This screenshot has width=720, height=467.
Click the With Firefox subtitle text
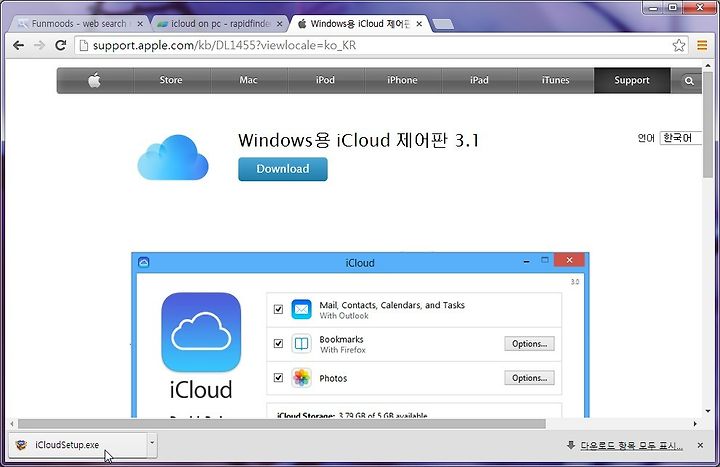pyautogui.click(x=343, y=350)
